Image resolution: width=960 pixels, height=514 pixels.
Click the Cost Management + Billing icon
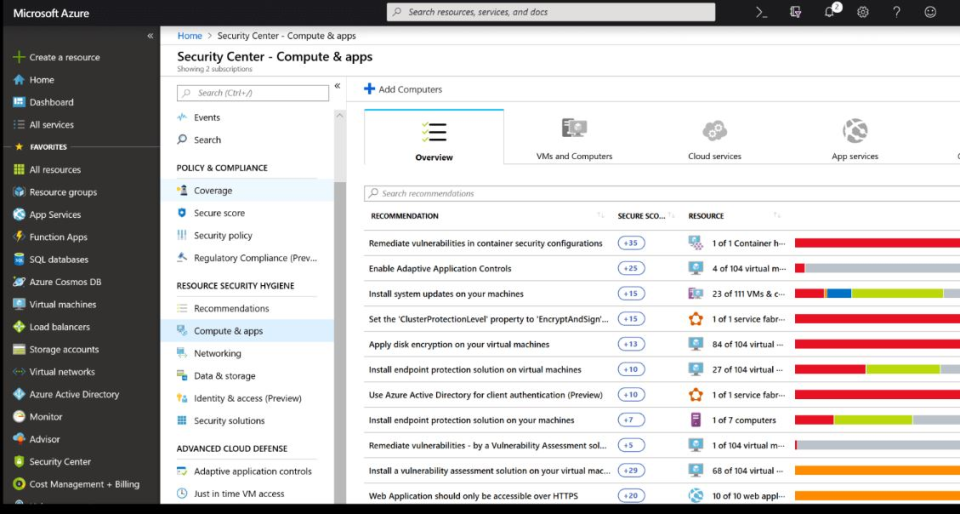19,484
